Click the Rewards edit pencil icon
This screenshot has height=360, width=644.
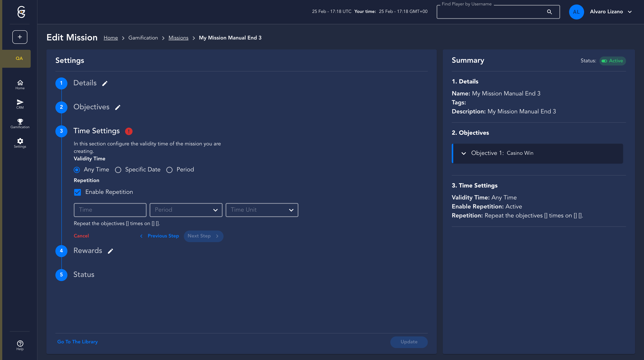point(110,251)
